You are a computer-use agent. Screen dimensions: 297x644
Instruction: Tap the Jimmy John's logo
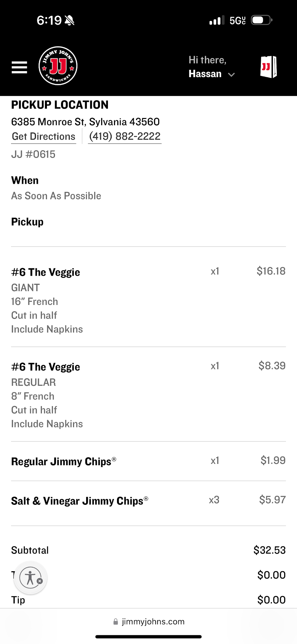(x=58, y=66)
